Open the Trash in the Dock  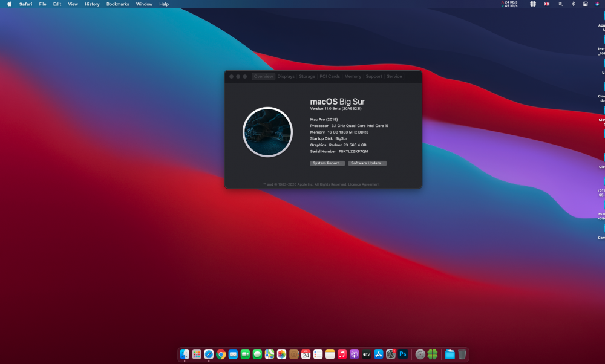click(x=462, y=354)
